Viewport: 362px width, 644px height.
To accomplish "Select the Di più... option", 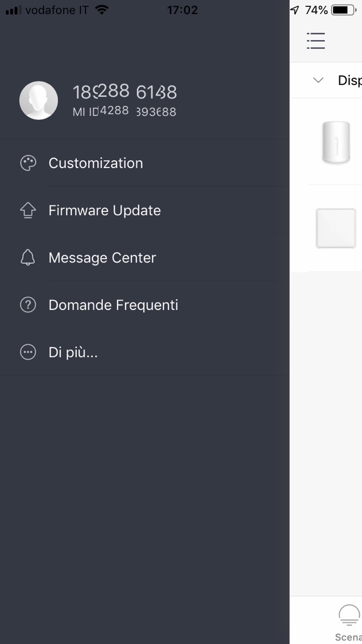I will point(73,353).
